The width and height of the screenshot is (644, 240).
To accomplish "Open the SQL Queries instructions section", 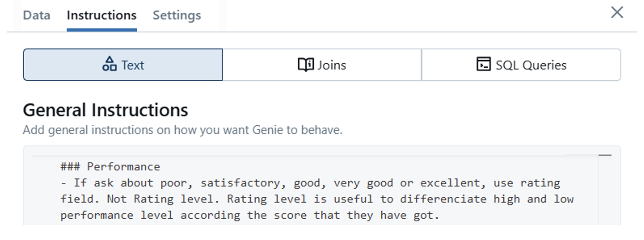I will (521, 65).
